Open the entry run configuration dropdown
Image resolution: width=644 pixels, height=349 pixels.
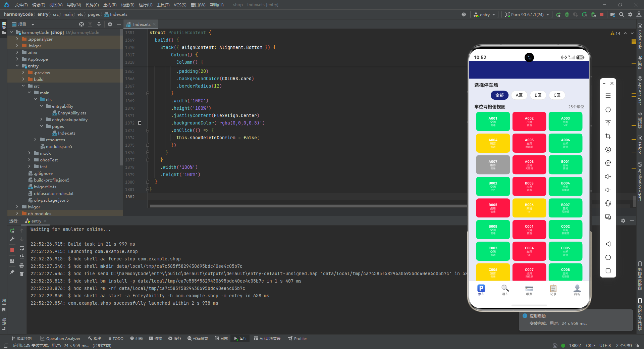[485, 15]
